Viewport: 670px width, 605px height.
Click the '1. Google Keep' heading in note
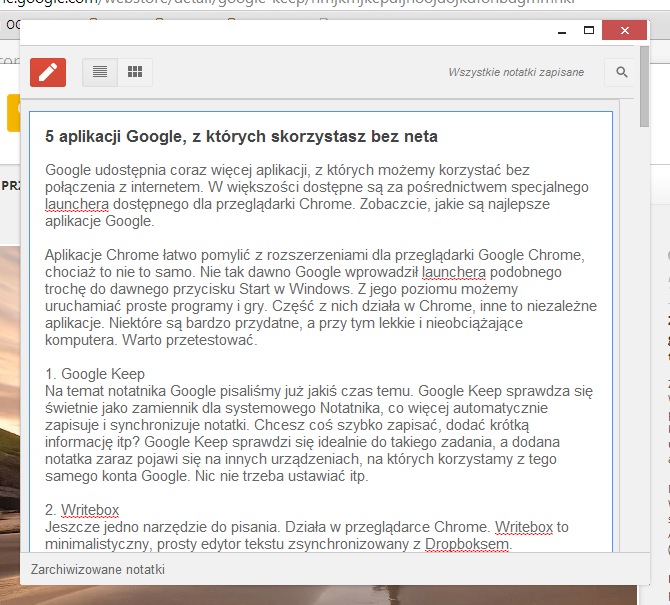click(x=95, y=374)
